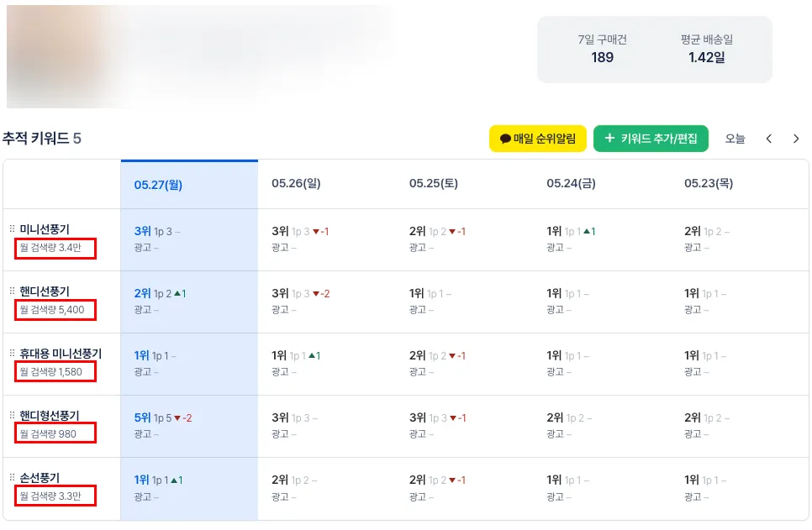Open 키워드 추가/편집 with the green button
The image size is (812, 530).
(x=651, y=139)
